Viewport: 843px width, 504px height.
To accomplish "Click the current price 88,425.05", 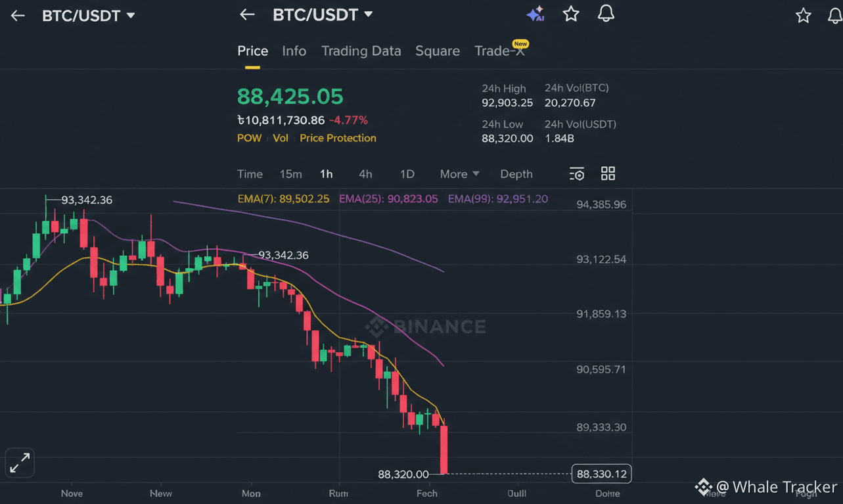I will [290, 97].
